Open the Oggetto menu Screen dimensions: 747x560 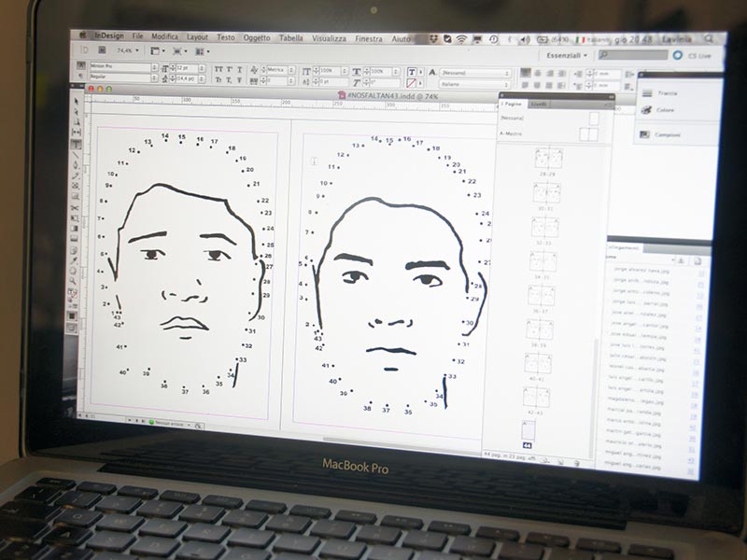pyautogui.click(x=257, y=37)
